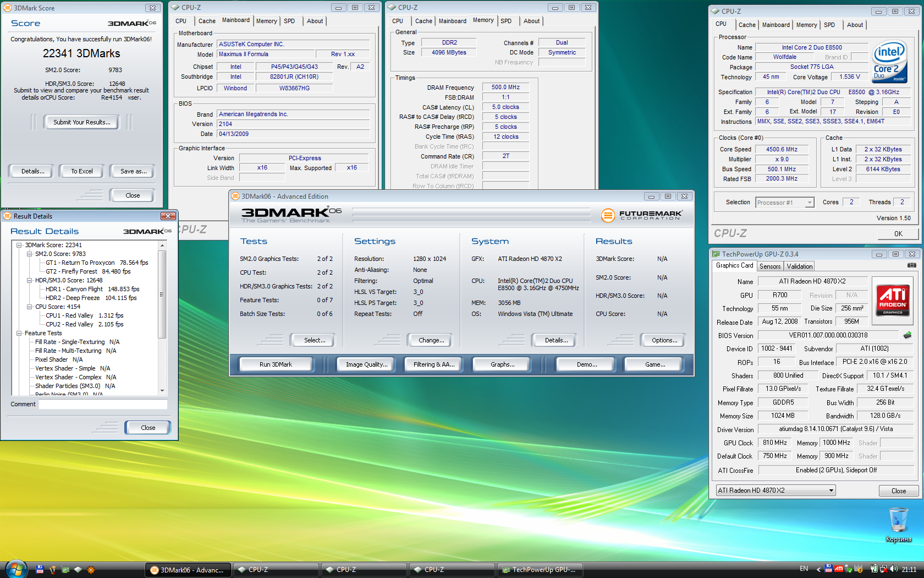Click the orange gear quick launch icon

coord(91,570)
